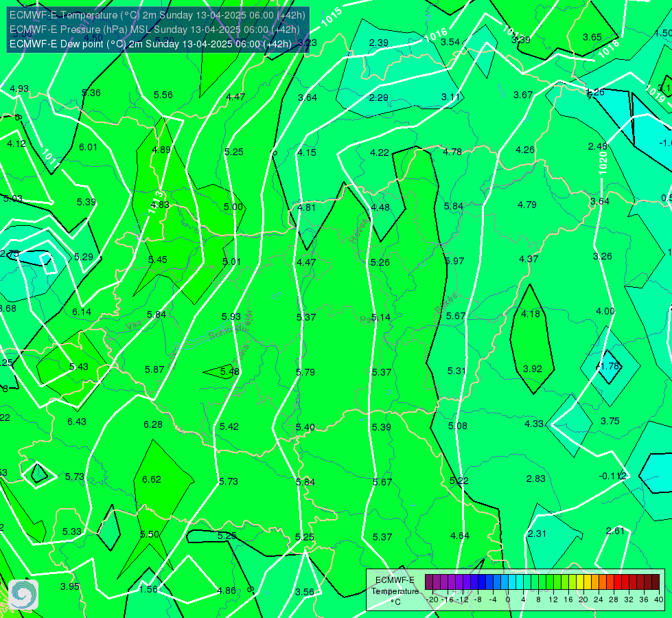Click the 6.14 temperature value
The height and width of the screenshot is (618, 672).
(82, 312)
